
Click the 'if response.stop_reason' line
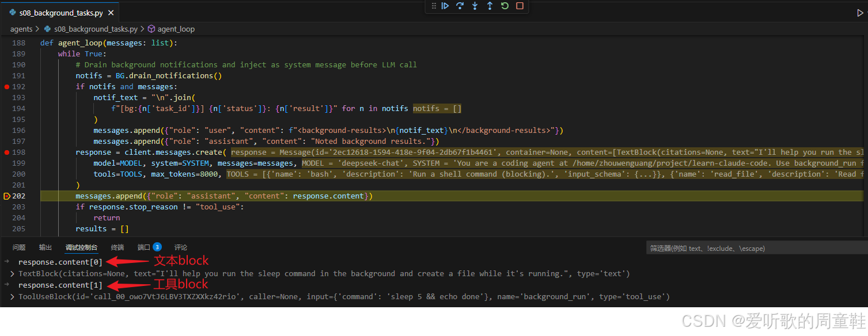pyautogui.click(x=160, y=207)
